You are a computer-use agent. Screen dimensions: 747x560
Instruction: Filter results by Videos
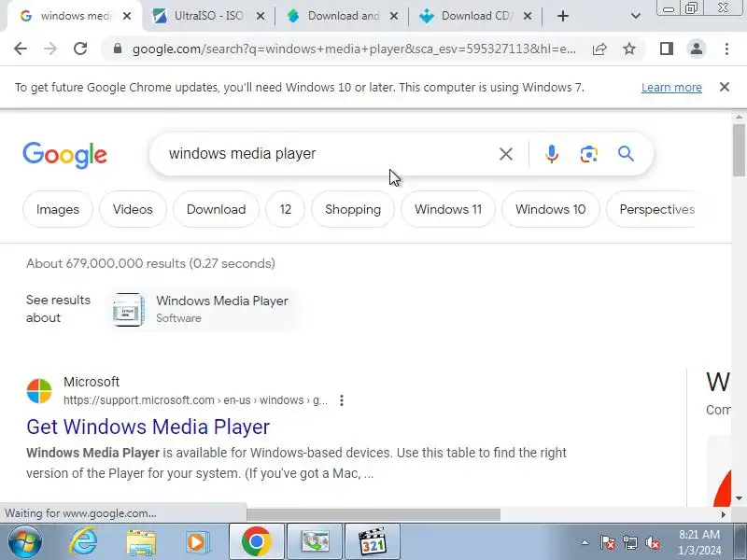point(133,209)
